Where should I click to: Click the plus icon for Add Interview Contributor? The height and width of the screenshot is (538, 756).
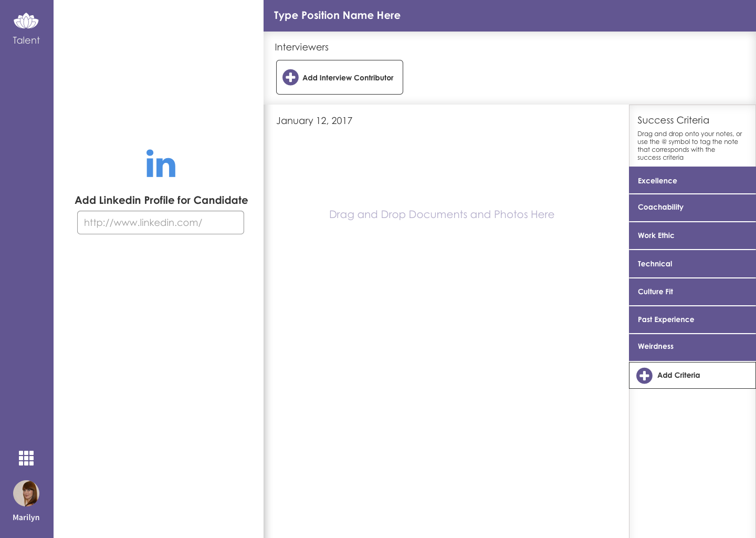[290, 77]
